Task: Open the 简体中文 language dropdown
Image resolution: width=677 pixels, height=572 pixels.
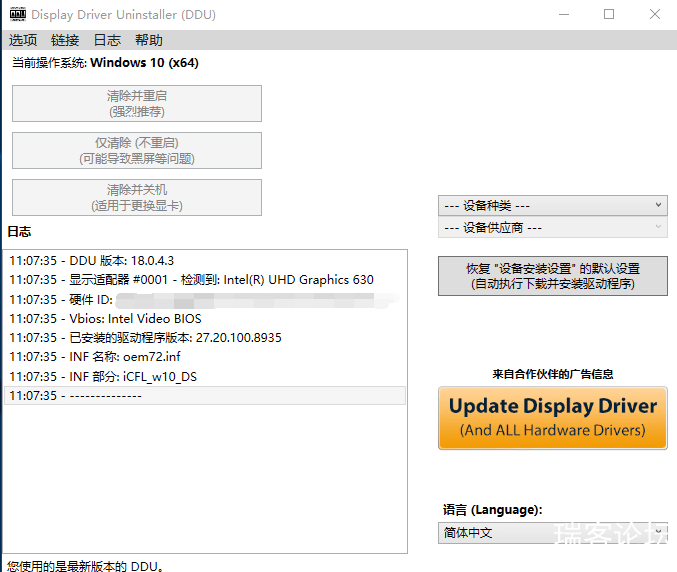Action: 552,533
